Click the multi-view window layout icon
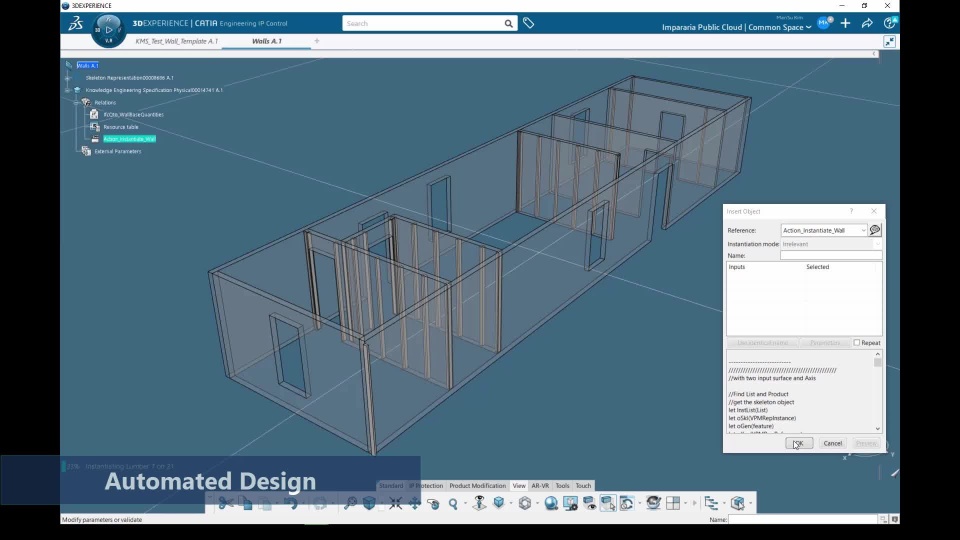Viewport: 960px width, 540px height. coord(673,503)
